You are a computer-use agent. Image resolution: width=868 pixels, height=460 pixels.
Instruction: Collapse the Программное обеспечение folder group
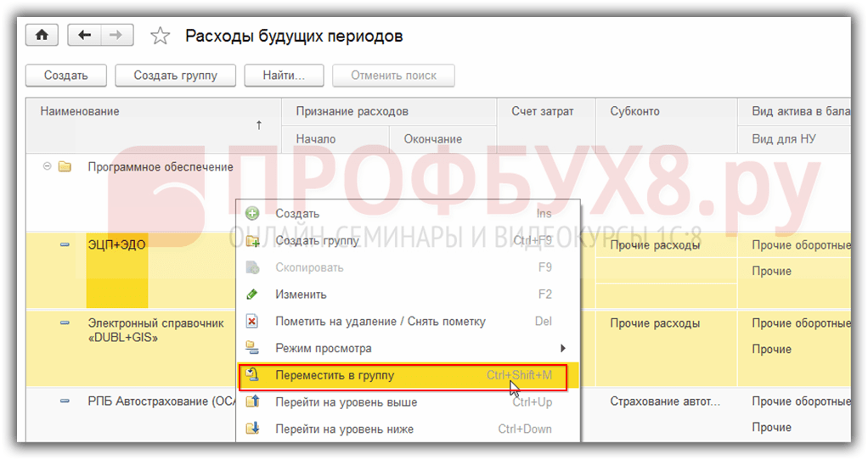[x=48, y=167]
